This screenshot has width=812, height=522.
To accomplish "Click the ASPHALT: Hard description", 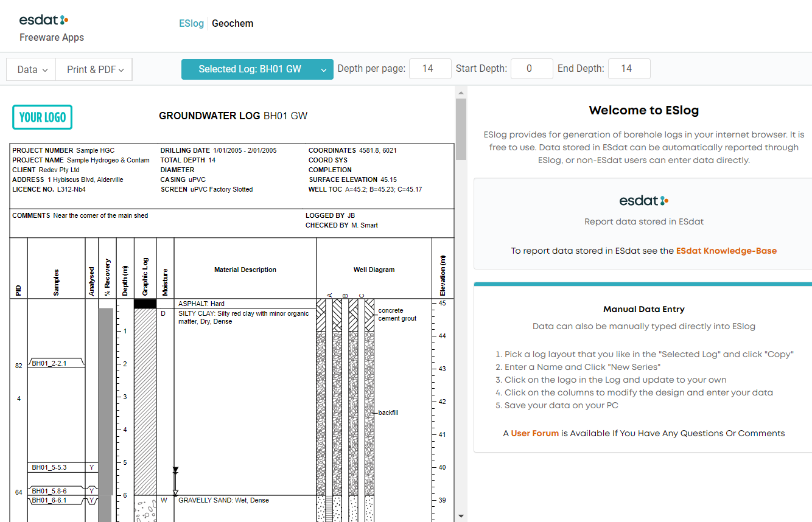I will click(201, 304).
